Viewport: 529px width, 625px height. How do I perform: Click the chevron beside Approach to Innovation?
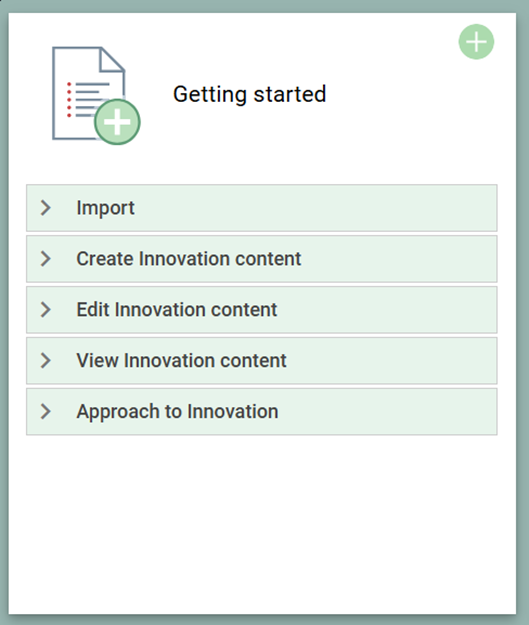tap(46, 411)
